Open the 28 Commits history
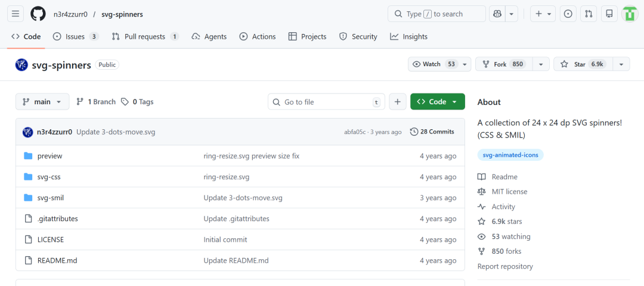 coord(432,132)
